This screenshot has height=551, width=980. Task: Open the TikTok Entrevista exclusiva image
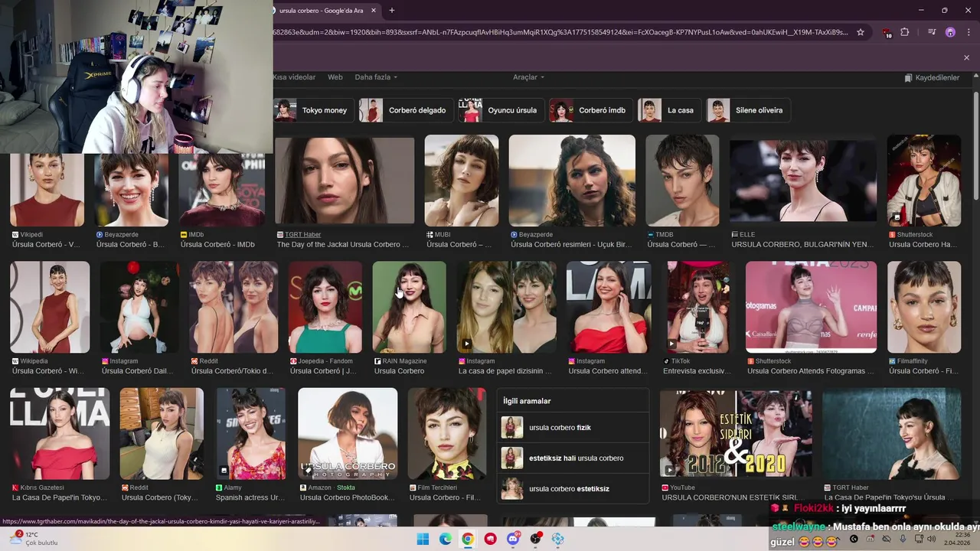(698, 307)
